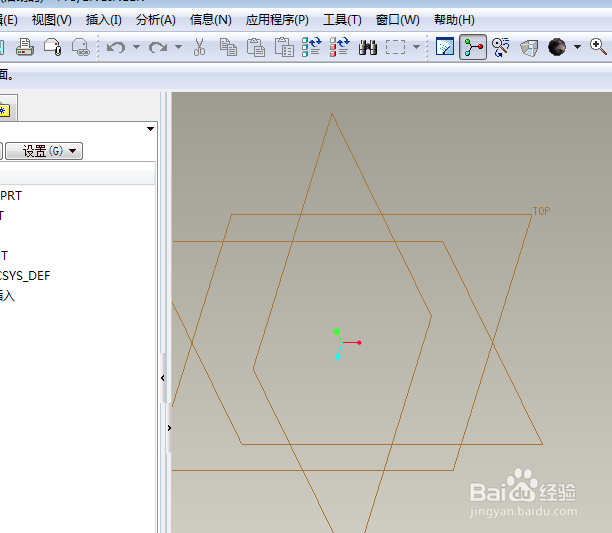Collapse the navigator with left arrow sash

tap(163, 378)
